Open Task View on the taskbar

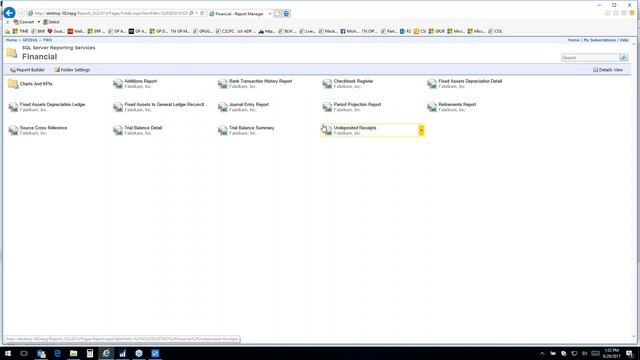click(24, 353)
